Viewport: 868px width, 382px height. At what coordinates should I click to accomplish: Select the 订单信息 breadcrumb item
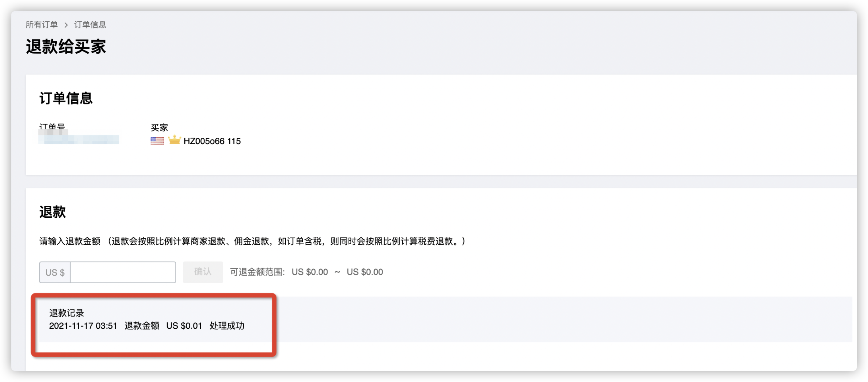pyautogui.click(x=90, y=24)
